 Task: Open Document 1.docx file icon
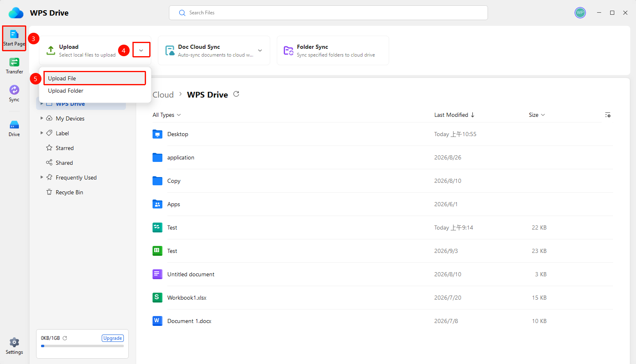point(157,321)
